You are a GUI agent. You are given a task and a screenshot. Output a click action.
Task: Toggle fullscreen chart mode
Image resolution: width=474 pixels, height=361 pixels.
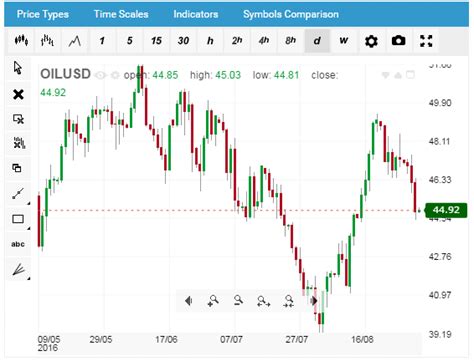426,41
